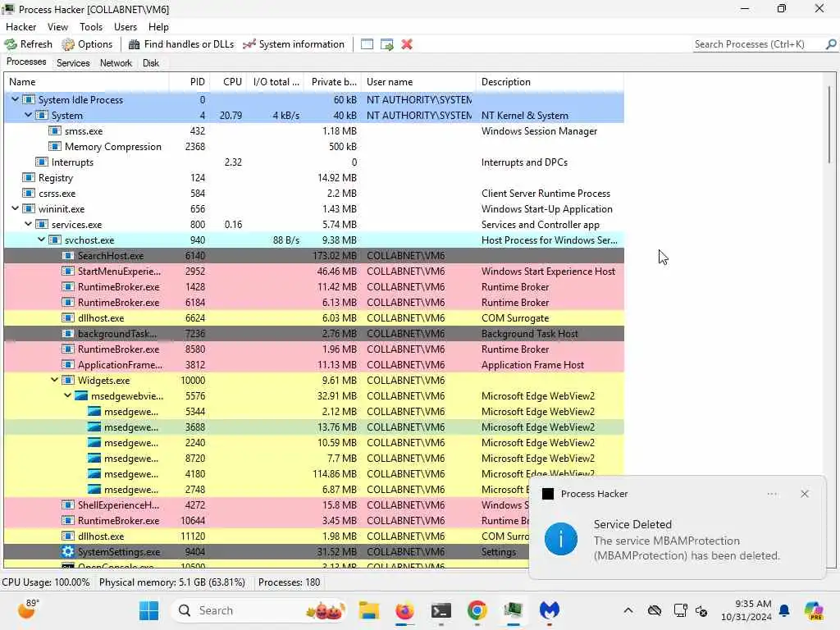Sort by the CPU column header

tap(229, 82)
